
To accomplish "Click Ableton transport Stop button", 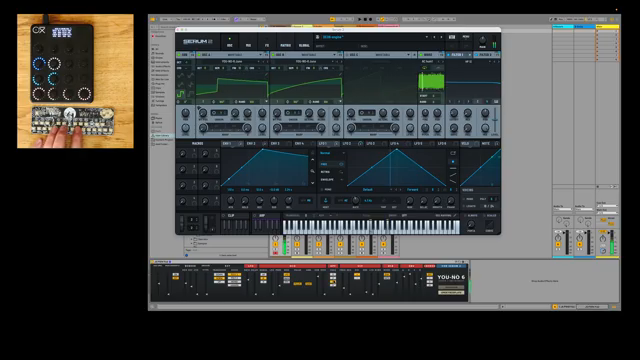I will tap(365, 19).
